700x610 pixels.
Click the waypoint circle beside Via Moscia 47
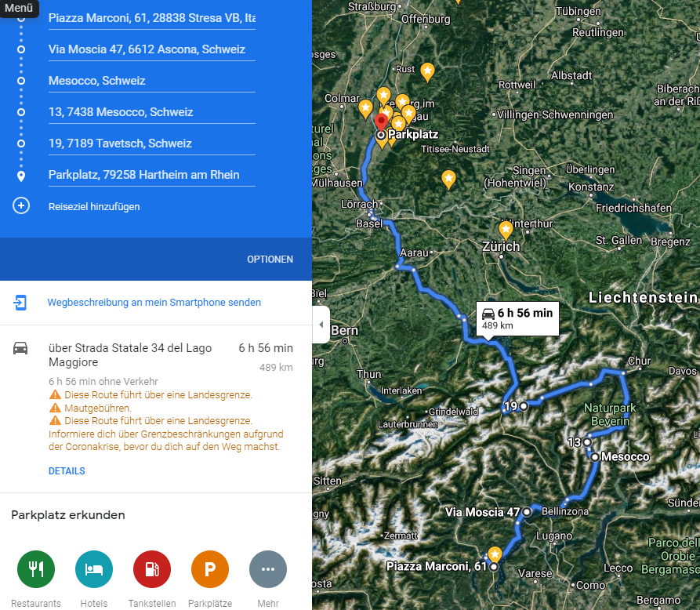point(21,49)
